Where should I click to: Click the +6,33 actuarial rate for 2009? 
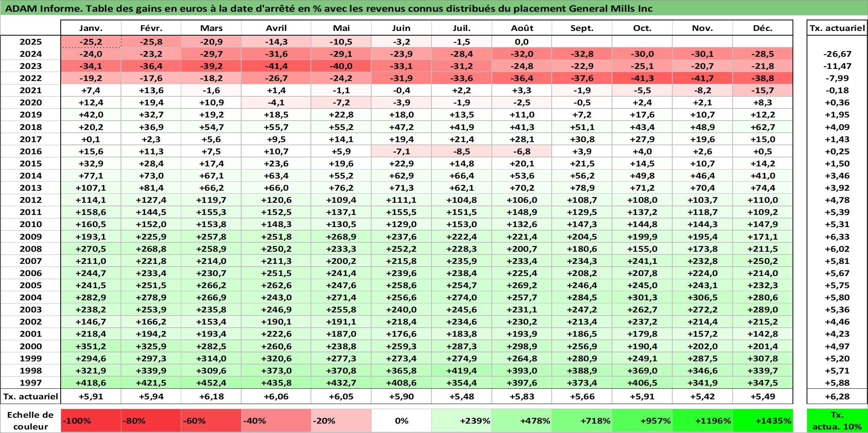click(837, 237)
